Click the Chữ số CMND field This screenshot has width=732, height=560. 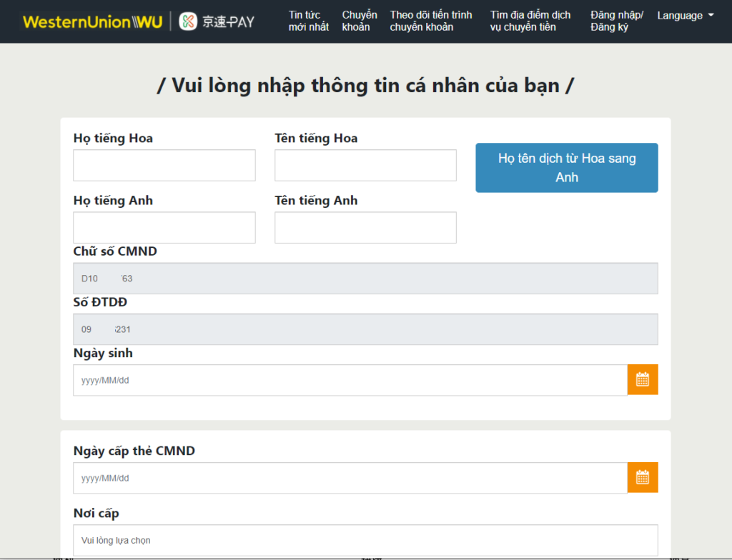365,279
